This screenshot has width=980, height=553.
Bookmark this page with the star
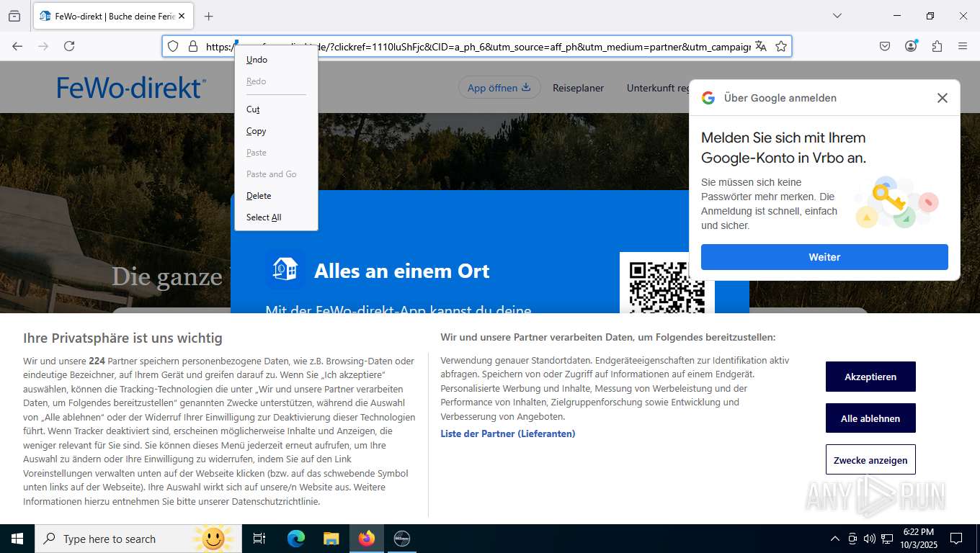pyautogui.click(x=781, y=46)
